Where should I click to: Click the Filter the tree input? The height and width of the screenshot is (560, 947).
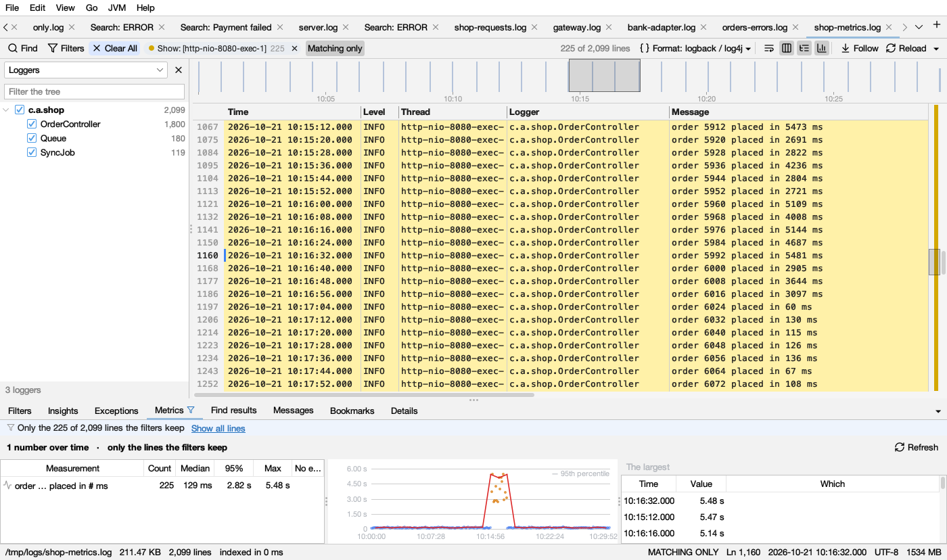tap(94, 91)
